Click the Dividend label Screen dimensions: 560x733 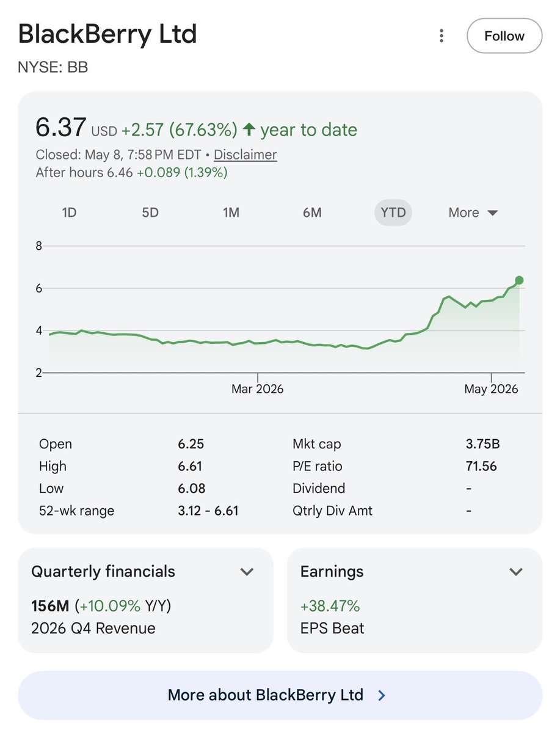click(x=319, y=488)
